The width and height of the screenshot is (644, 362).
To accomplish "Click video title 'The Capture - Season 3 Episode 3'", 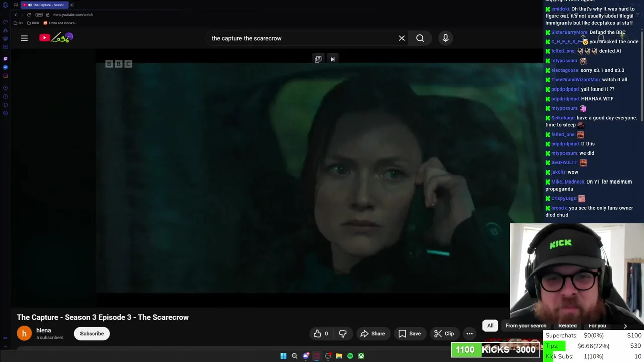I will [x=103, y=317].
